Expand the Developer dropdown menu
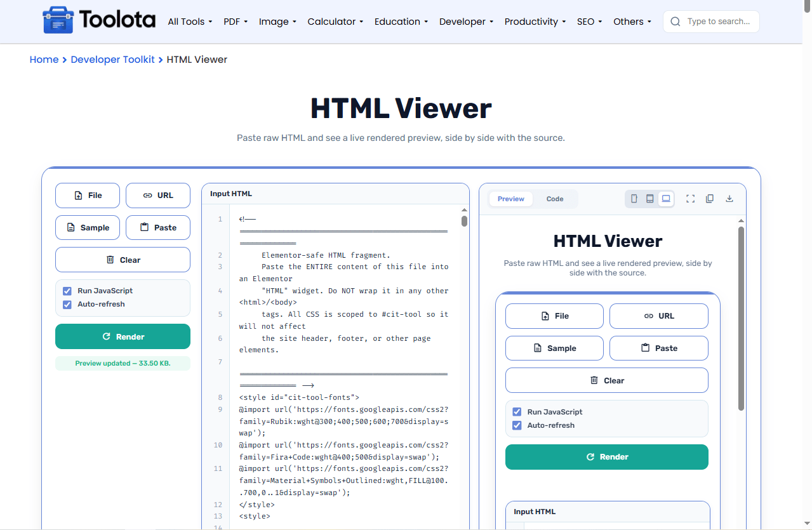The width and height of the screenshot is (812, 530). tap(467, 22)
